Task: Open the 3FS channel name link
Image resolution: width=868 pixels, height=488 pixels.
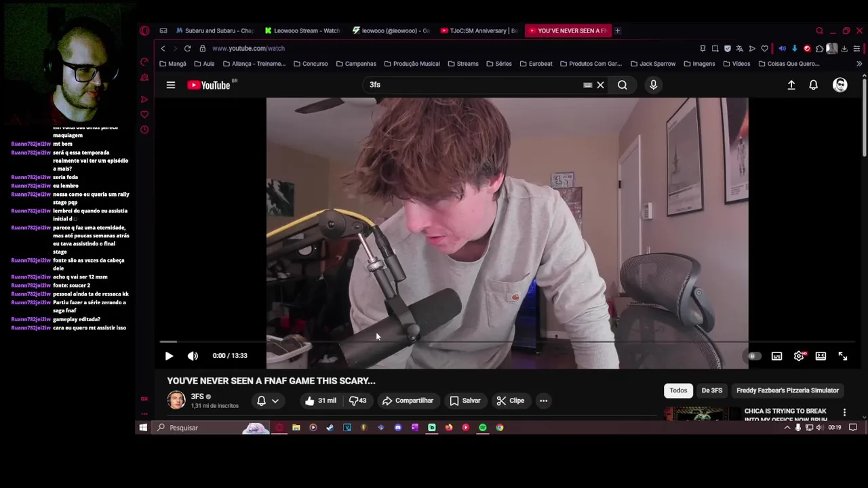Action: 197,396
